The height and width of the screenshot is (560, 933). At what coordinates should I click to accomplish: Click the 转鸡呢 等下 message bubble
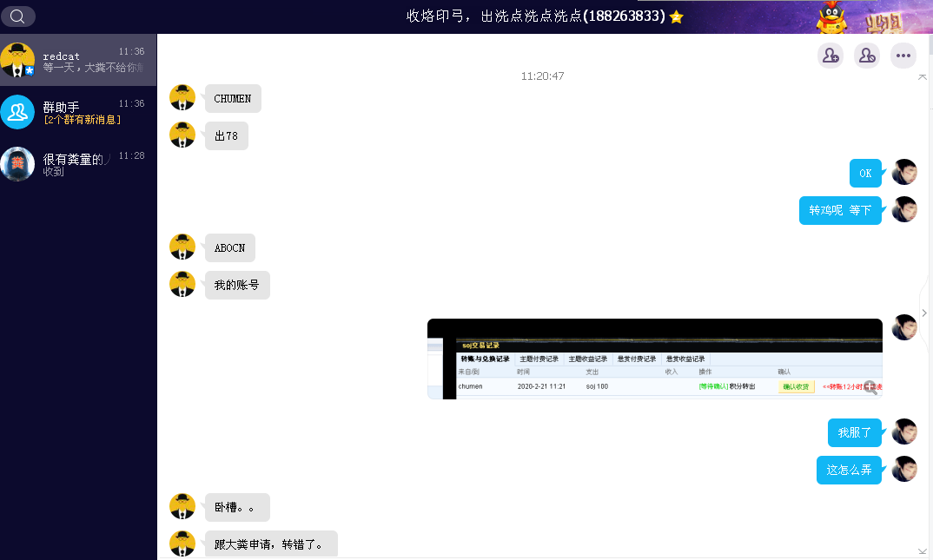[840, 210]
